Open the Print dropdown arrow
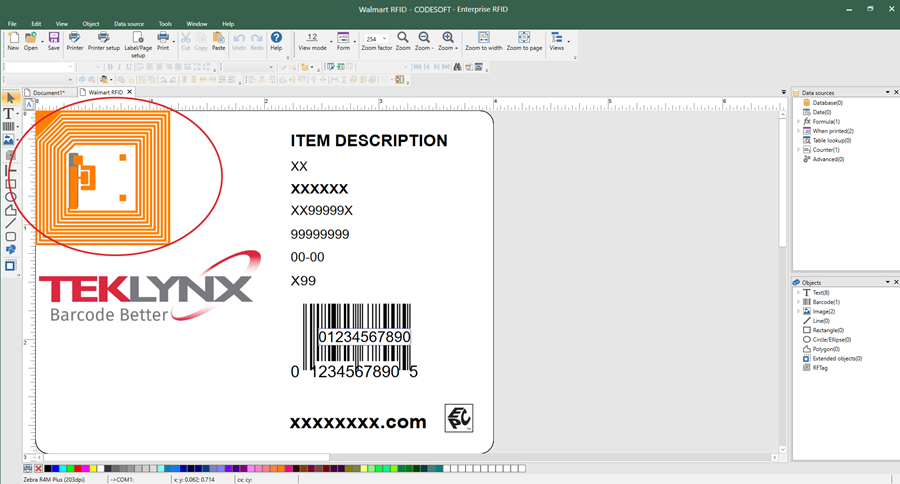 (x=174, y=41)
